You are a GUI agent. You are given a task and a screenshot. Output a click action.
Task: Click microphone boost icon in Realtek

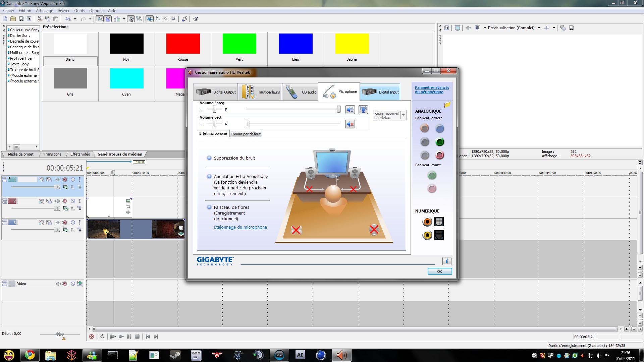(363, 110)
